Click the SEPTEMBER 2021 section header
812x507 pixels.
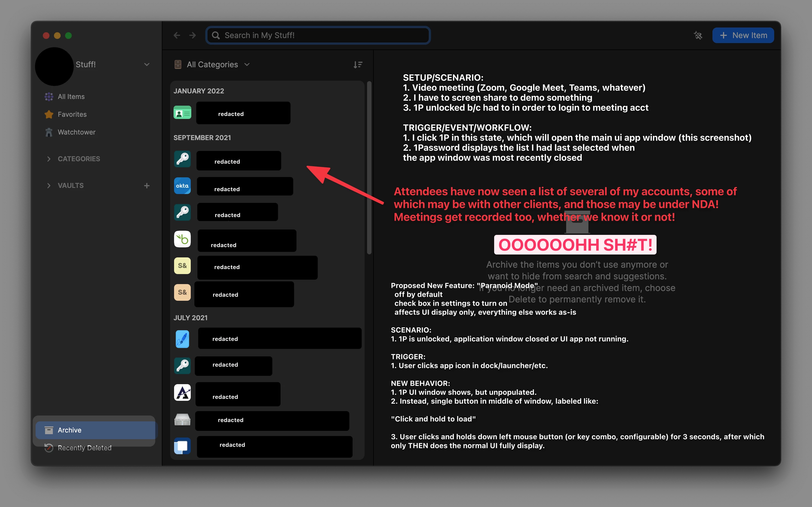coord(202,138)
